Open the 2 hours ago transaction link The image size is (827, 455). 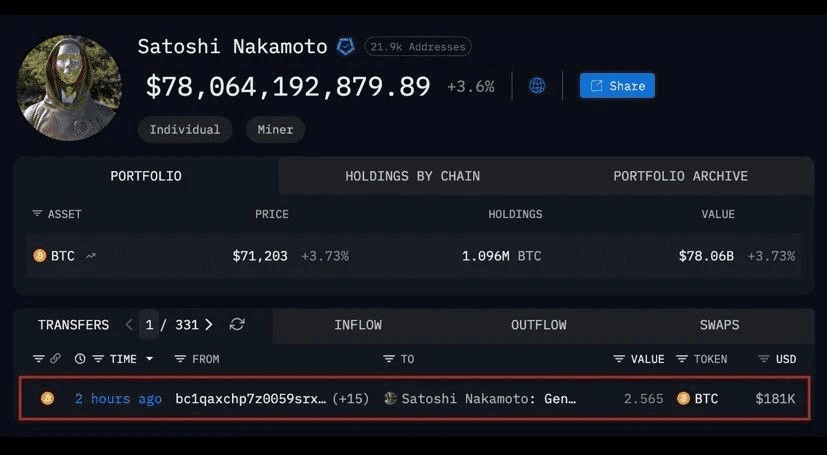pyautogui.click(x=117, y=399)
